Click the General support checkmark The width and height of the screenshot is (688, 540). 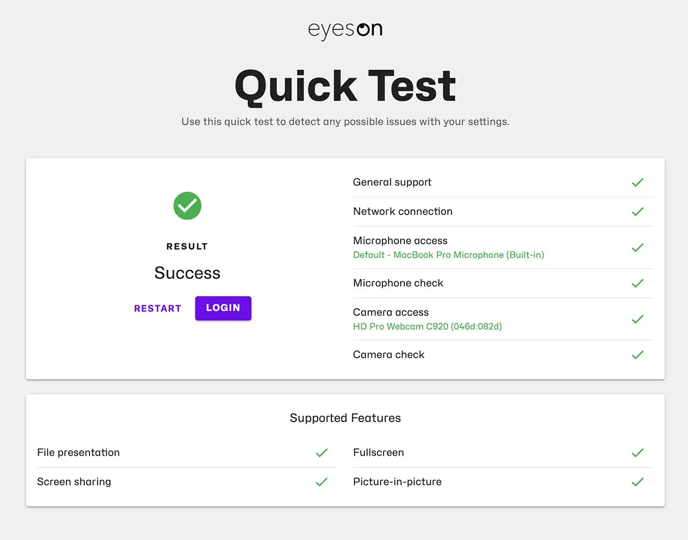[x=638, y=182]
